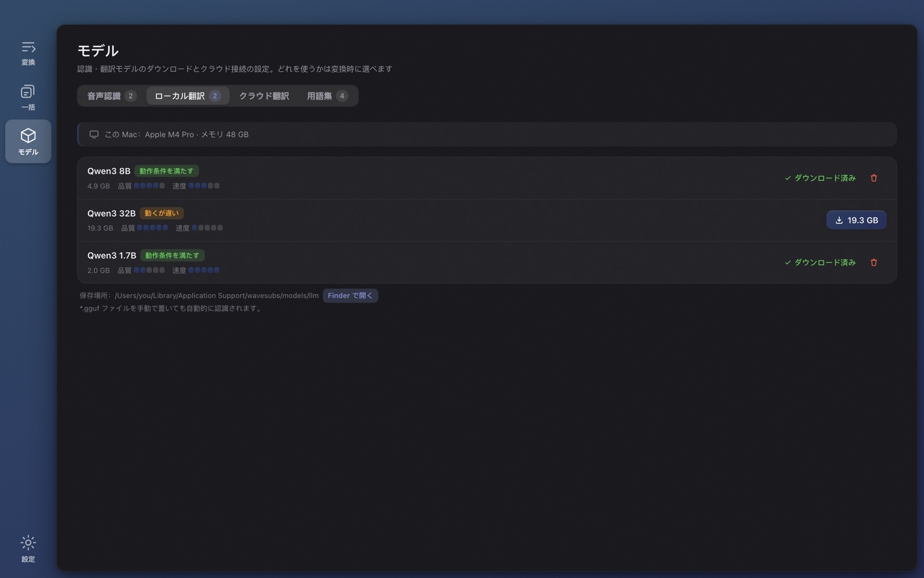
Task: Click the *.gguf ファイル note text
Action: tap(171, 308)
